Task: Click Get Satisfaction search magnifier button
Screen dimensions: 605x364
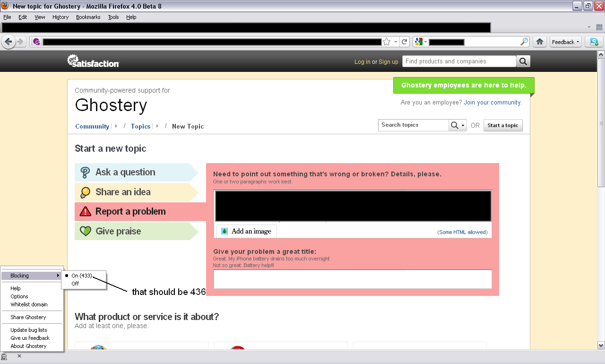Action: [x=523, y=61]
